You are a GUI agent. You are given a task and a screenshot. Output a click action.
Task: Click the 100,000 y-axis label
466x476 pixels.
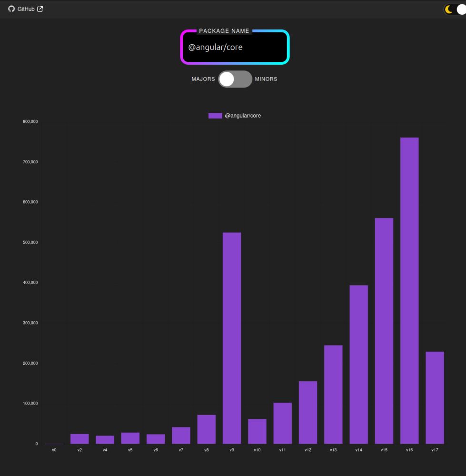(x=30, y=403)
